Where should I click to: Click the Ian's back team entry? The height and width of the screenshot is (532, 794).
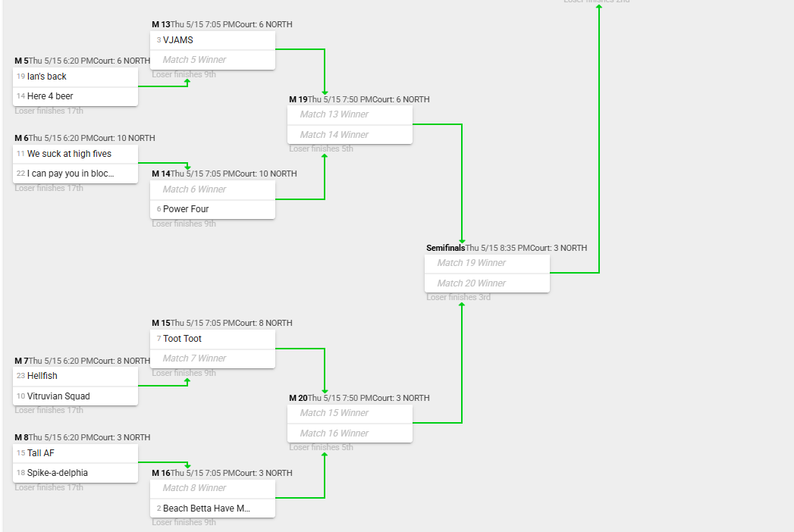[75, 77]
